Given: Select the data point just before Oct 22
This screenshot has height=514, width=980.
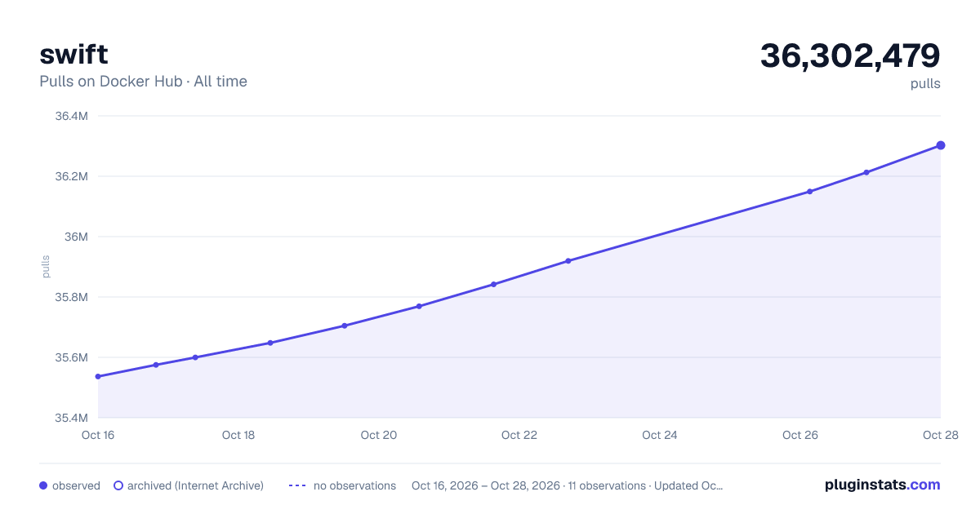Looking at the screenshot, I should [493, 285].
